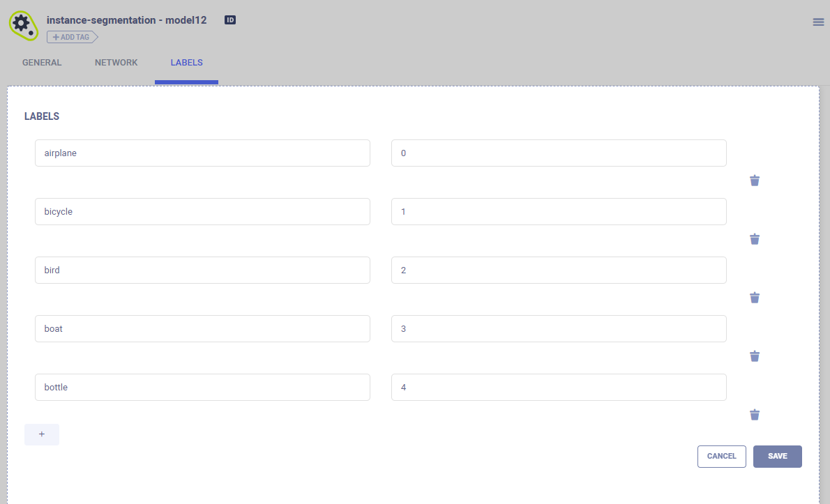This screenshot has width=830, height=504.
Task: Add a new label row with plus button
Action: 42,434
